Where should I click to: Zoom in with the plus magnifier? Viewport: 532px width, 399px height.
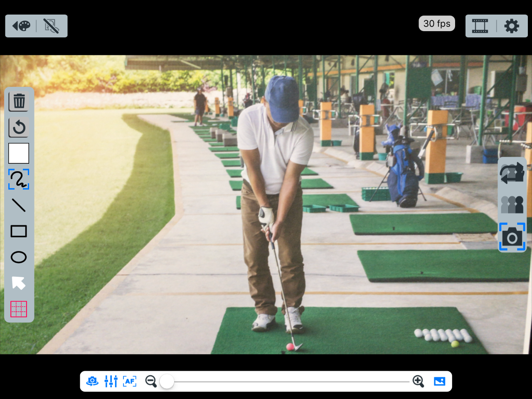coord(418,381)
